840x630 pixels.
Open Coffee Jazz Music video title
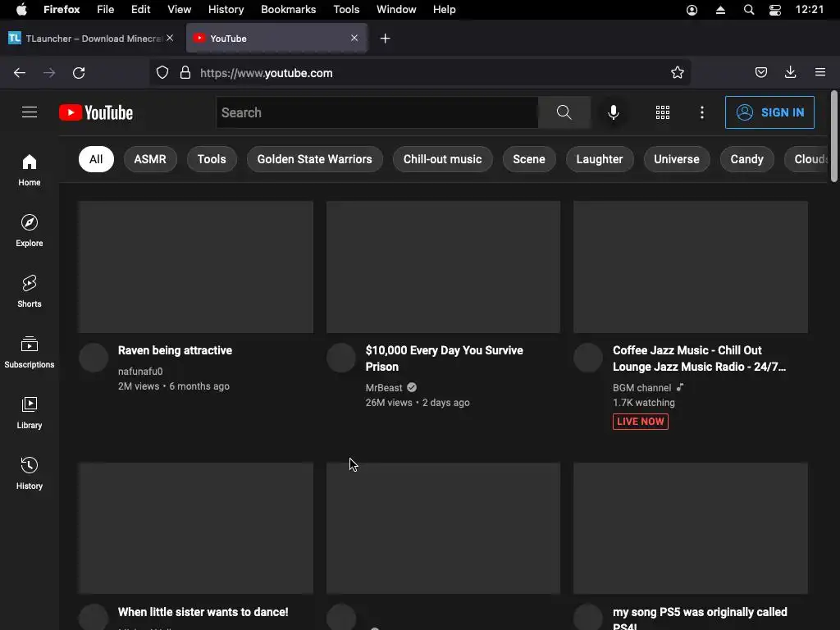click(699, 358)
